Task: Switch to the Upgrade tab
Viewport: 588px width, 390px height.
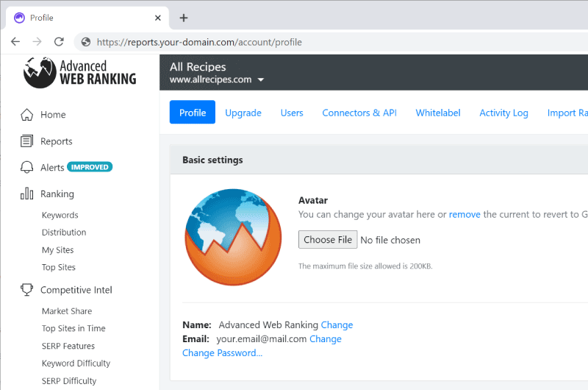Action: tap(243, 113)
